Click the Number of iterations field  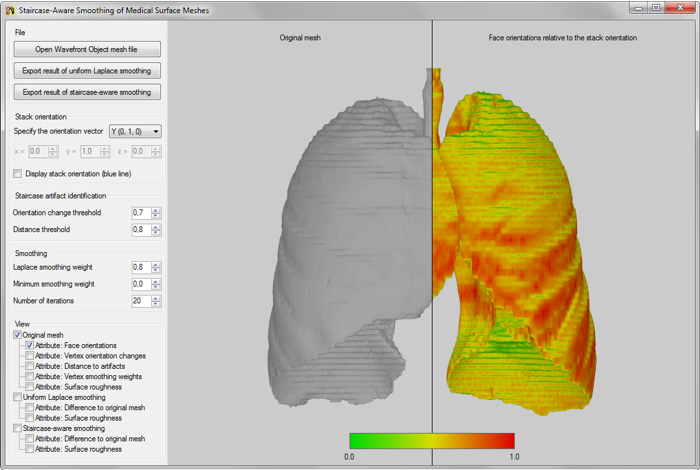(142, 301)
